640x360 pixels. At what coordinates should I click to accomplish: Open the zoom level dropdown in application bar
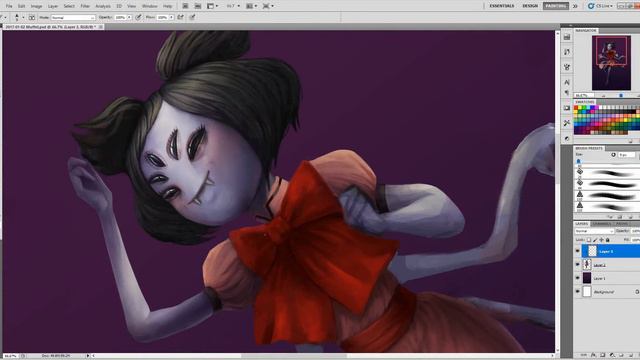click(x=233, y=6)
